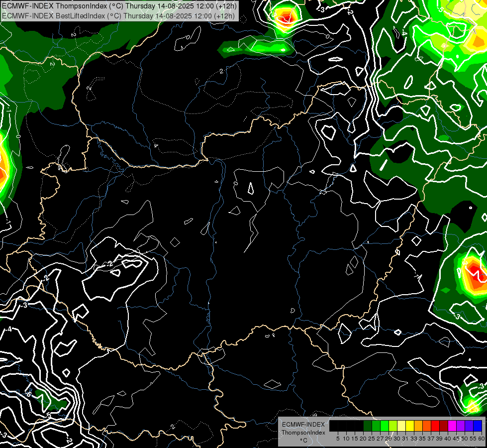Click the BestLiftedIndex title line at top
This screenshot has height=448, width=487.
tap(118, 15)
